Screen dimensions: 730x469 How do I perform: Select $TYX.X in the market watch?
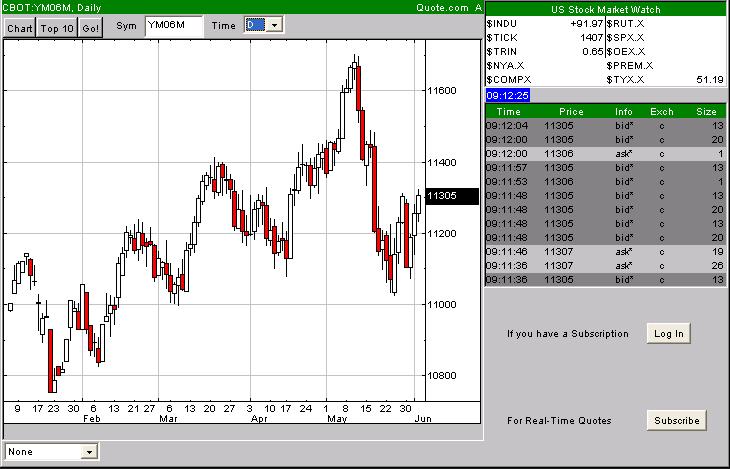click(x=629, y=79)
